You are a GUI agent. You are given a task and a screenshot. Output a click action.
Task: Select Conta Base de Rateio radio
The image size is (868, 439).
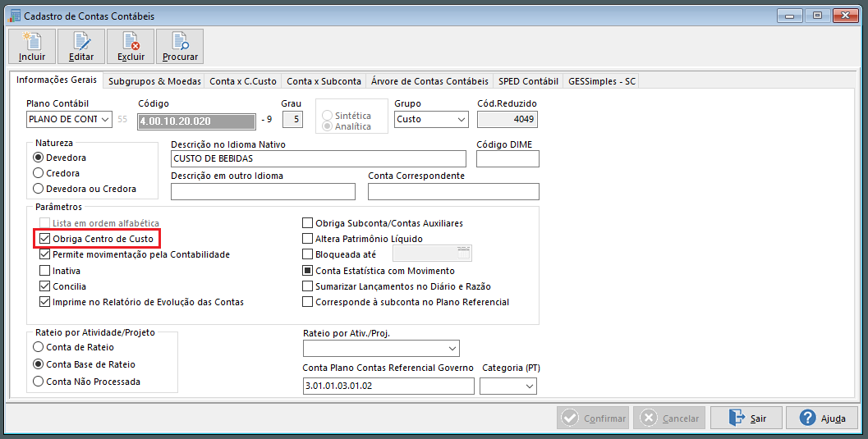point(39,364)
